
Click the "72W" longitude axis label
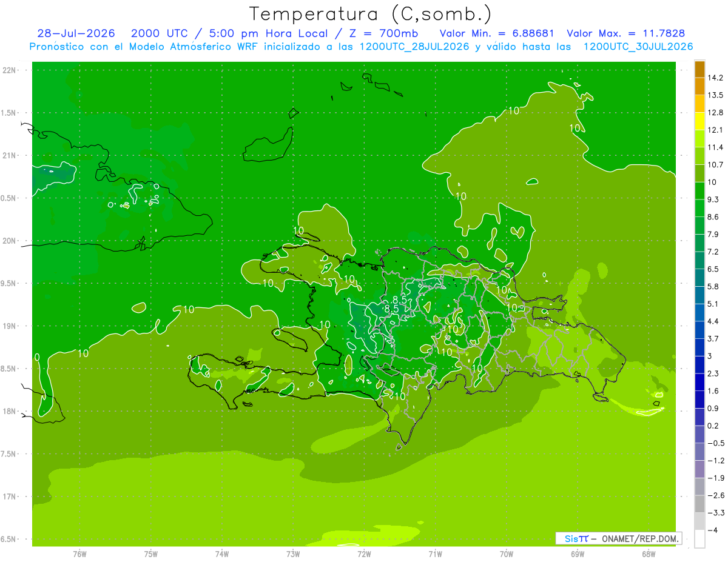pyautogui.click(x=364, y=554)
